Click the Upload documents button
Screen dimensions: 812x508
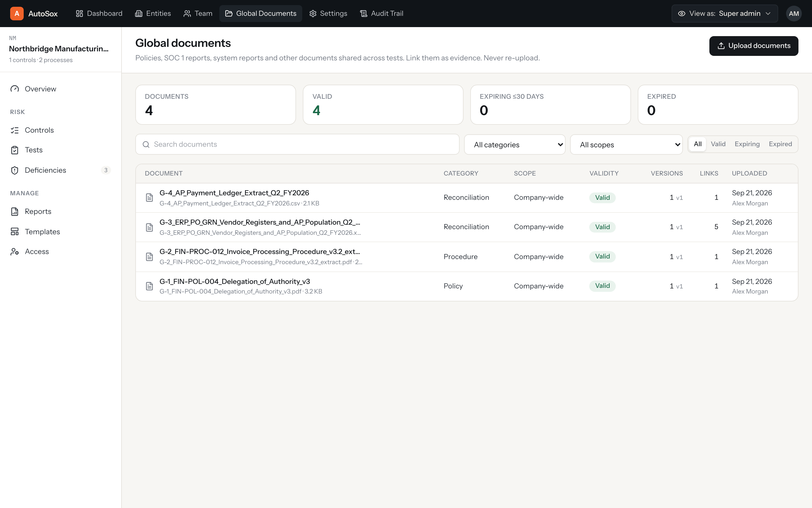tap(754, 46)
